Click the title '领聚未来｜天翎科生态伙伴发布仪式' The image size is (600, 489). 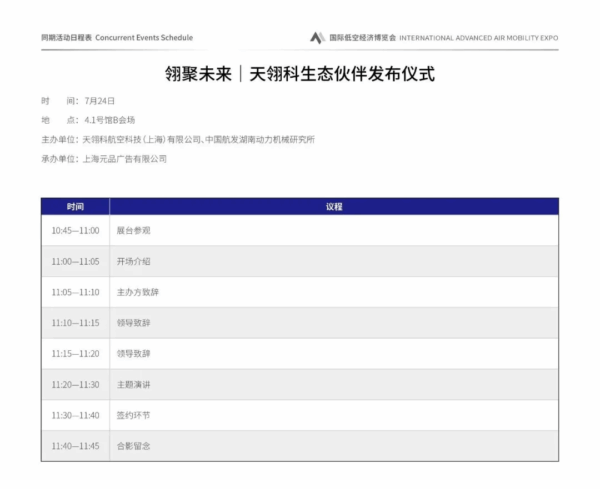[x=300, y=74]
